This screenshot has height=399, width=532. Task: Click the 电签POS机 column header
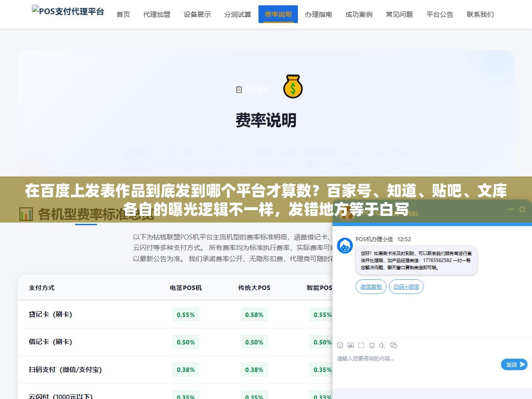[186, 288]
